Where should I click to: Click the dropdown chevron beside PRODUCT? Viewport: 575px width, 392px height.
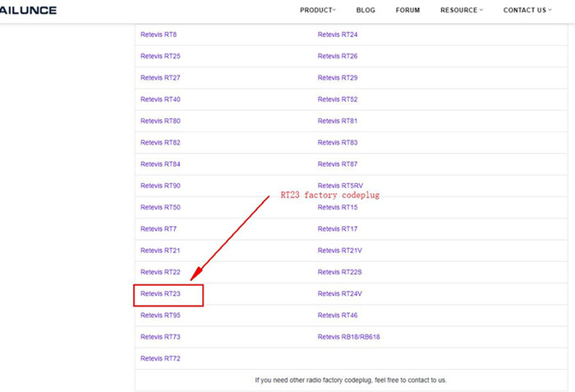tap(334, 10)
